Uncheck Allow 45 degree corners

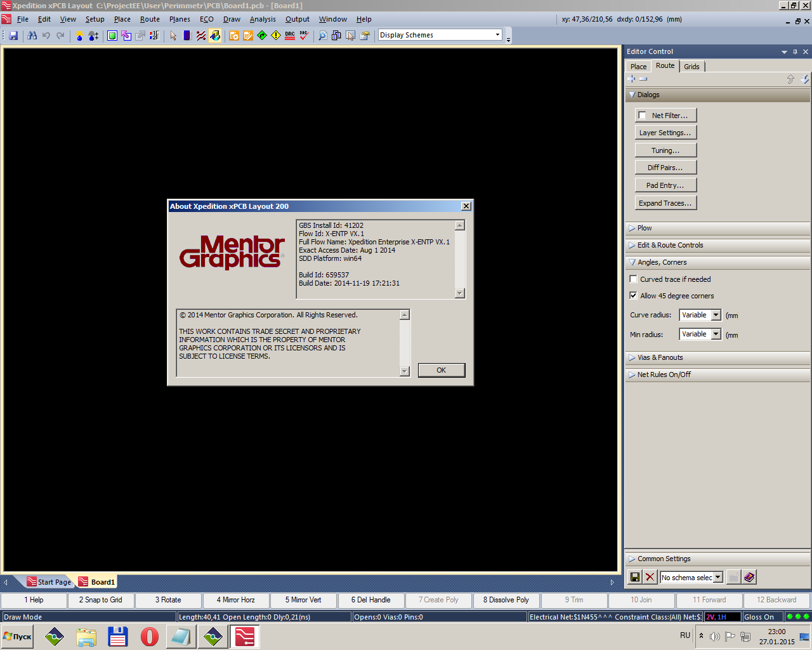pos(633,295)
